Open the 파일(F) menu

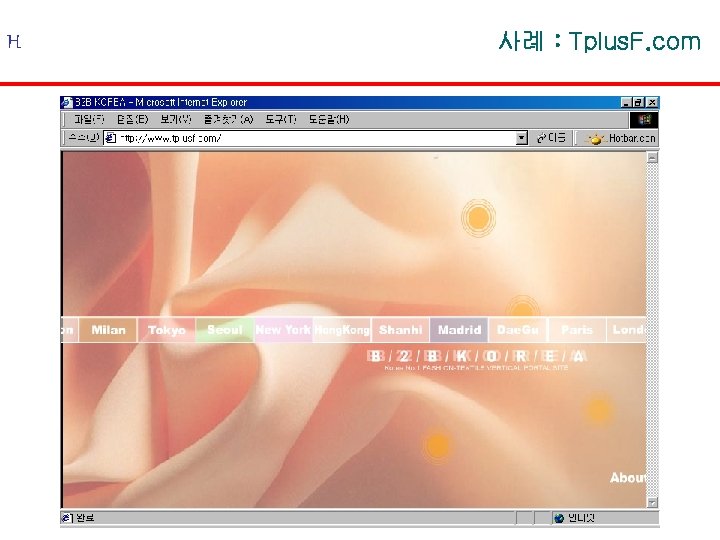[x=89, y=120]
